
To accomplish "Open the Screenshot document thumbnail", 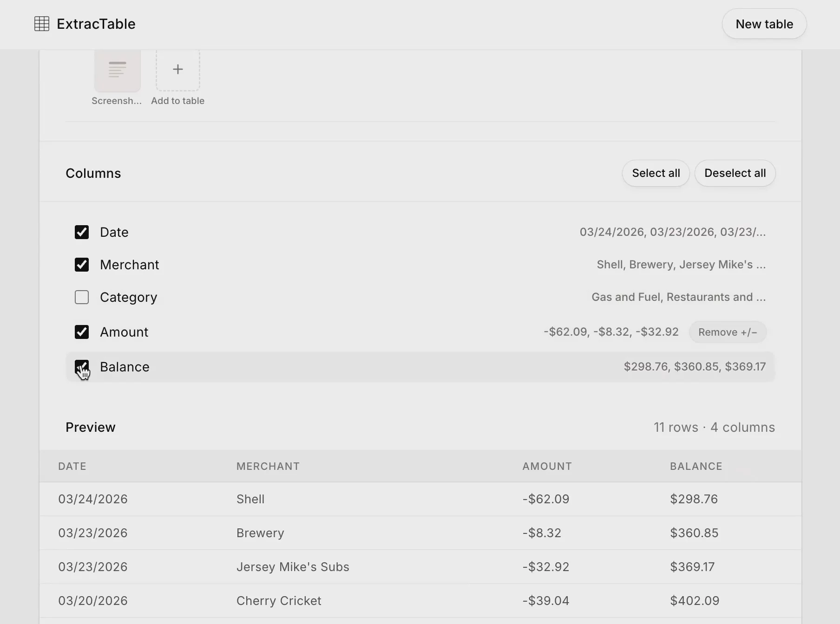I will pyautogui.click(x=118, y=71).
